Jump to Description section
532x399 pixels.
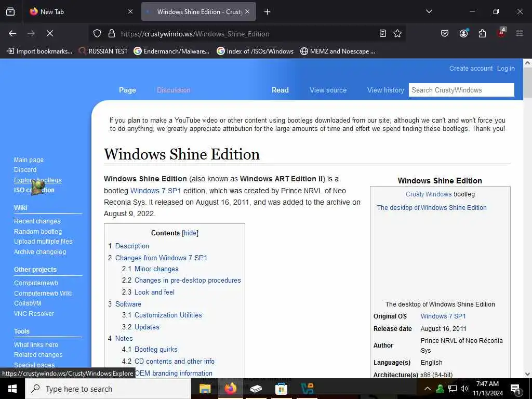pyautogui.click(x=132, y=246)
